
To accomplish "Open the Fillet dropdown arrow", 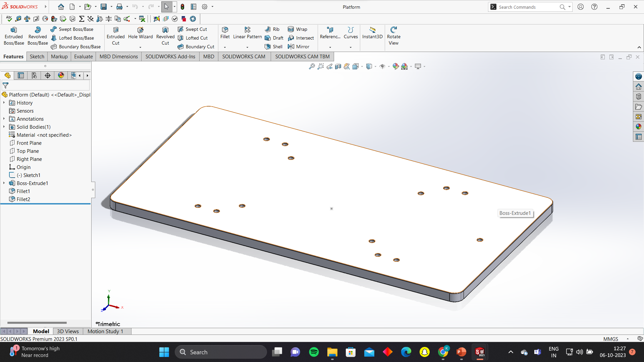I will click(x=225, y=47).
